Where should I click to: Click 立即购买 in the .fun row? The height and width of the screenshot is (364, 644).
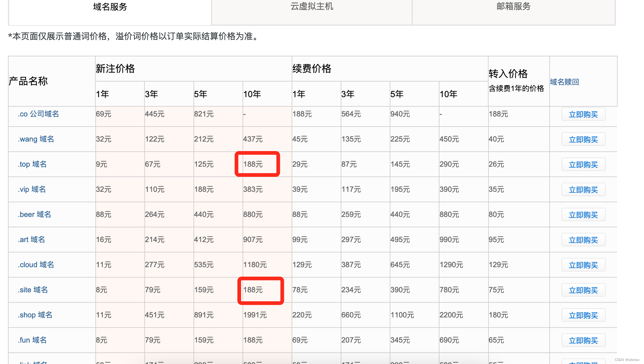point(583,340)
